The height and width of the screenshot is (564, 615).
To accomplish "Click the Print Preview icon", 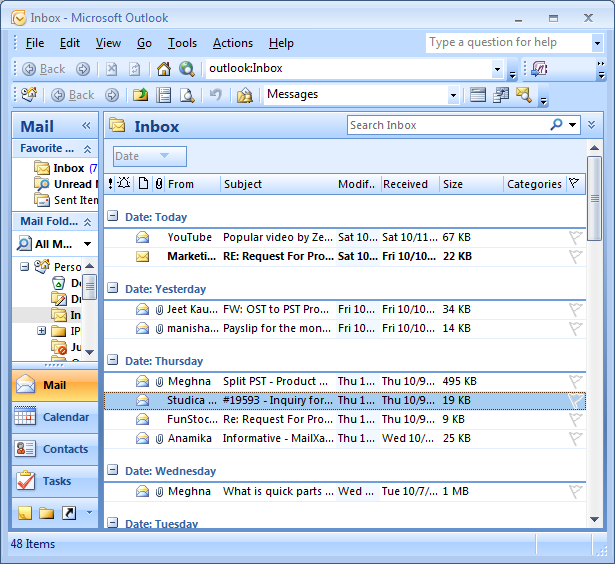I will 187,95.
